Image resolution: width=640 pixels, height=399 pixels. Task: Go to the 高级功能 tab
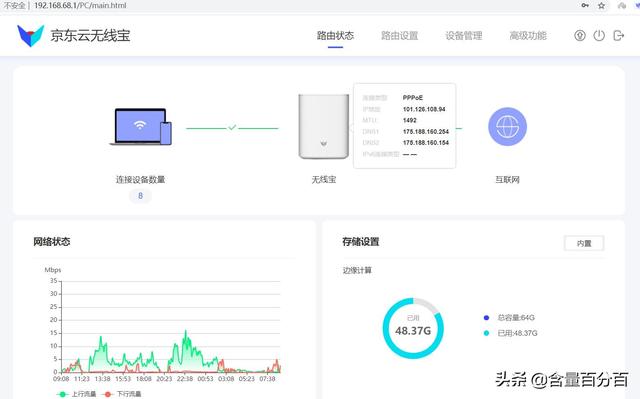click(528, 36)
